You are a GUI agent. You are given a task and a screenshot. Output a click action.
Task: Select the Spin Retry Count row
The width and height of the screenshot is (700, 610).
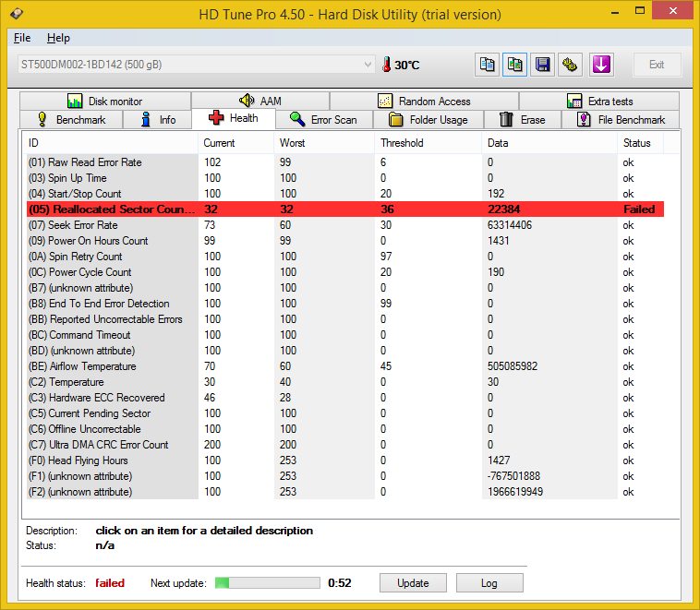[345, 257]
